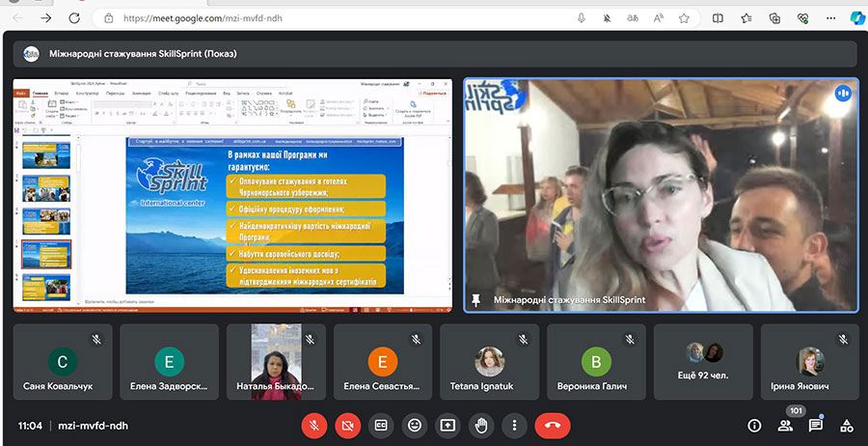Click meeting code mzi-mvfd-ndh text
The width and height of the screenshot is (868, 446).
93,426
